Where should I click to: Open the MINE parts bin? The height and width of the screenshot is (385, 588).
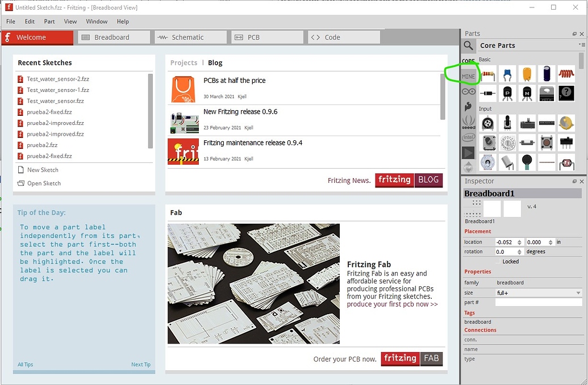[468, 76]
